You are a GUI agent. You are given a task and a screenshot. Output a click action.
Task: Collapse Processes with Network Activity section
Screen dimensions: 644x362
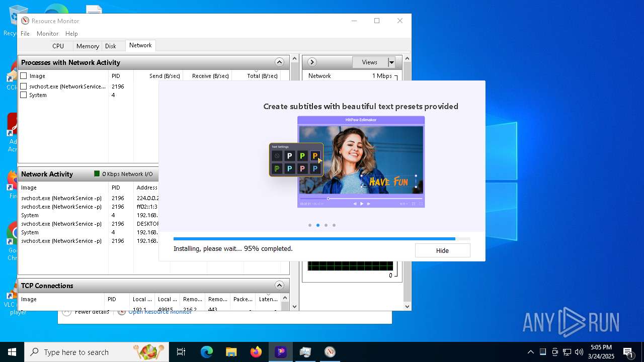[x=279, y=62]
